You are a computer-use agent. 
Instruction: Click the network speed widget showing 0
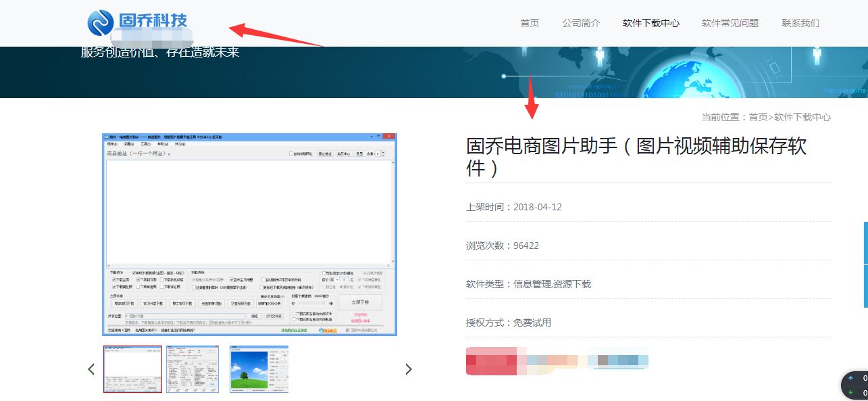854,385
